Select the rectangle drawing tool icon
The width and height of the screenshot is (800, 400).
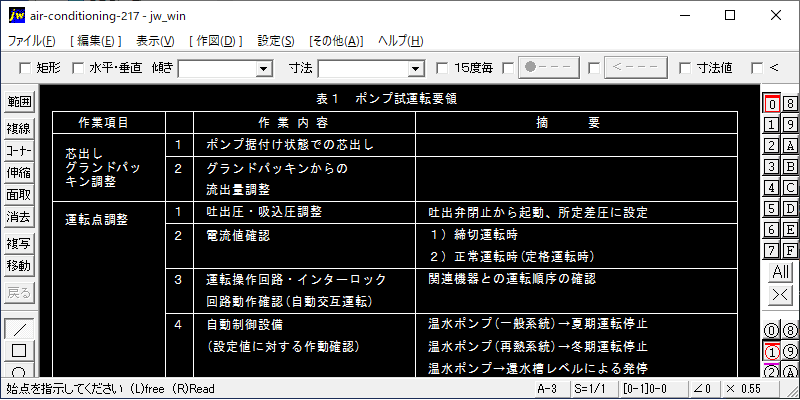[19, 350]
